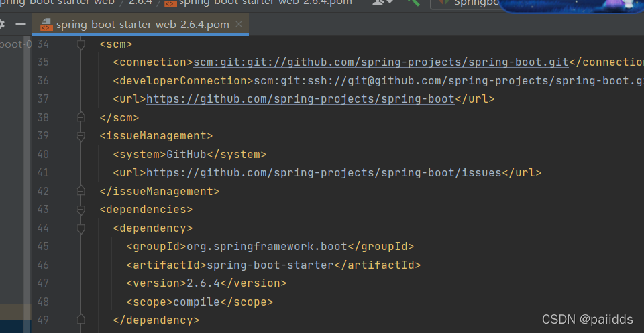Hide the project tool window (minus icon)
The image size is (644, 333).
click(21, 25)
